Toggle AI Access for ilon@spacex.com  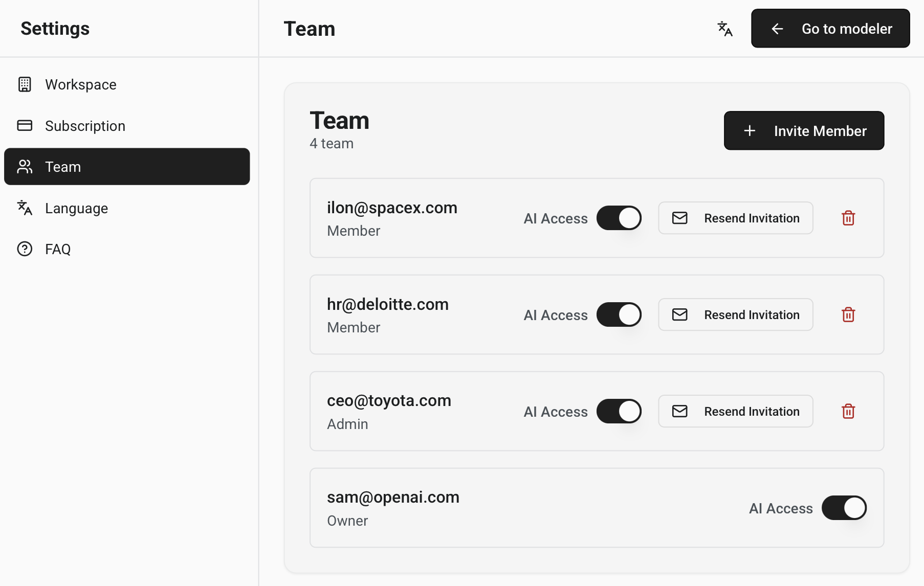pyautogui.click(x=619, y=218)
